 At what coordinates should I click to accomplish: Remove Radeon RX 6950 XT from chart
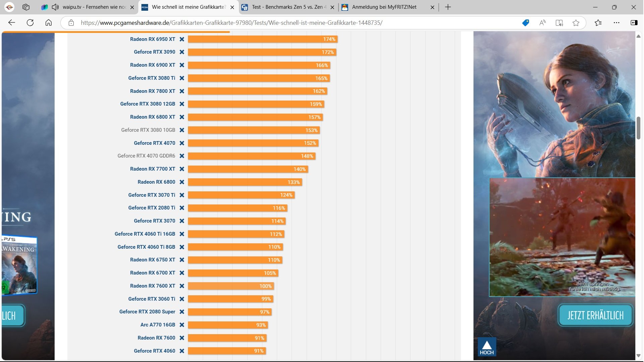click(182, 39)
